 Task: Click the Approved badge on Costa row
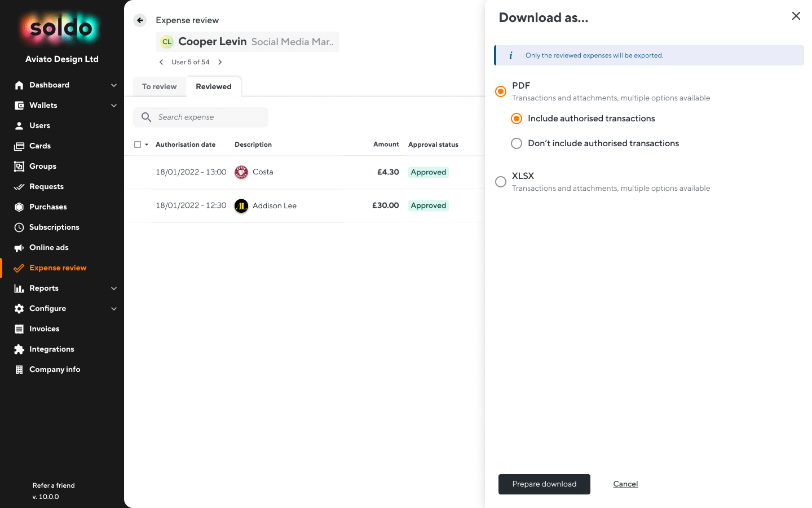[x=429, y=172]
